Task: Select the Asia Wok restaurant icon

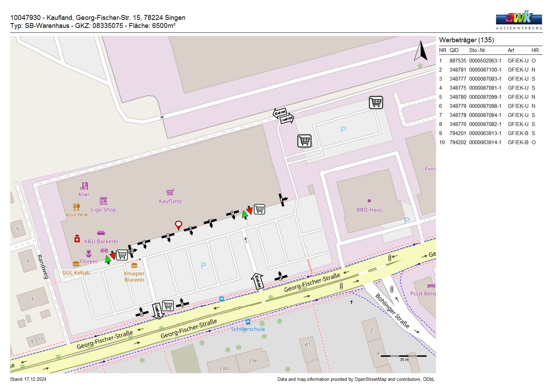Action: [76, 207]
